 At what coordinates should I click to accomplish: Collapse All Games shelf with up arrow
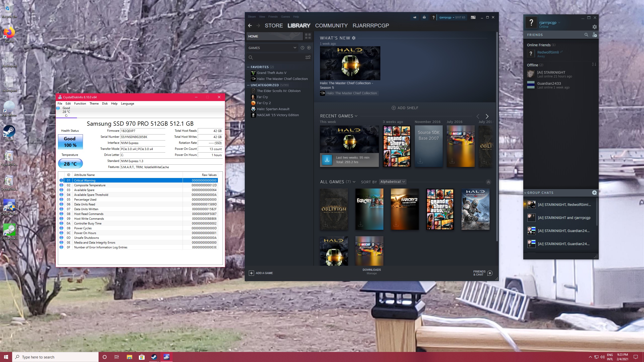click(488, 182)
